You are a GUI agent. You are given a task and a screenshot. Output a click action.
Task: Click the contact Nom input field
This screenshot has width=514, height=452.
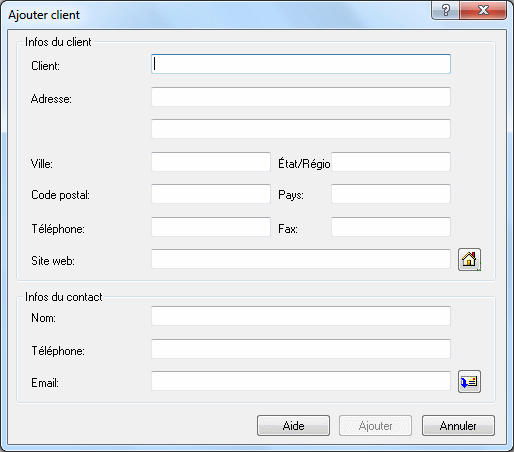click(x=301, y=316)
